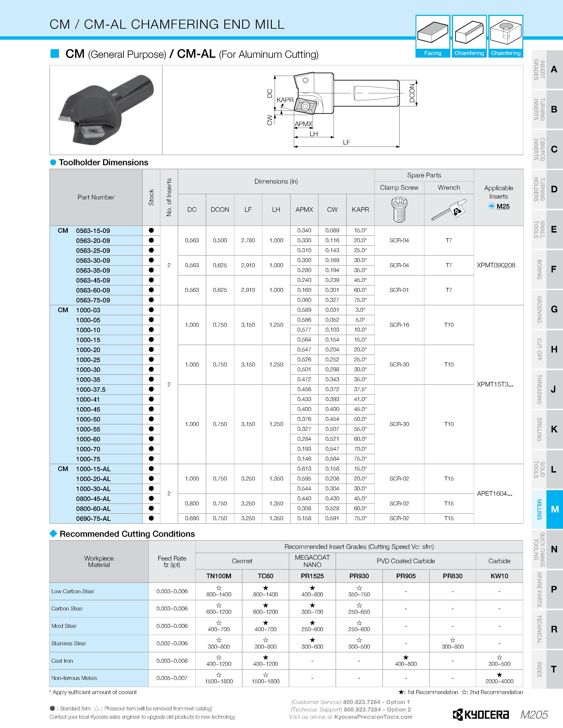Image resolution: width=563 pixels, height=728 pixels.
Task: Select section tab P Spare Parts
Action: click(547, 589)
